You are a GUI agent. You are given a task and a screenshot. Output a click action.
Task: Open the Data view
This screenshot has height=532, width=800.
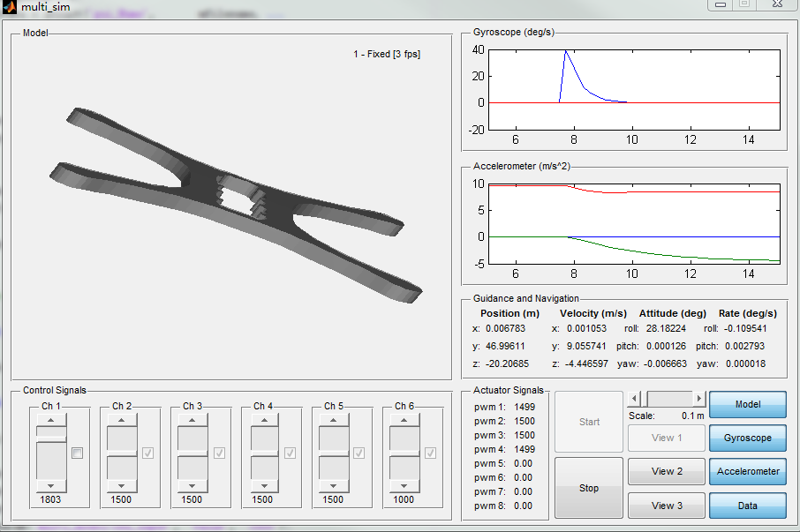[x=747, y=505]
